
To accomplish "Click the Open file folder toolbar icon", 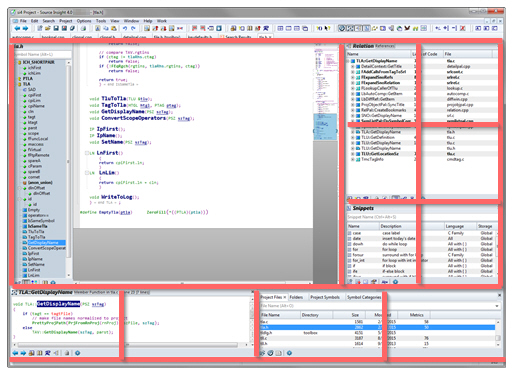I will 48,29.
